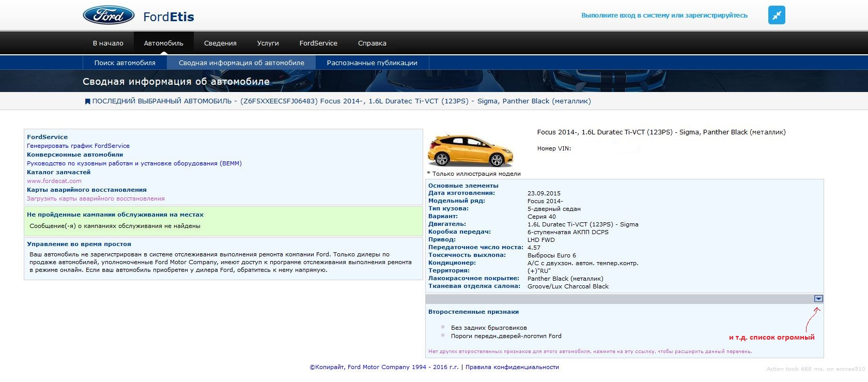Switch to Распознанные публикации tab

pos(372,63)
